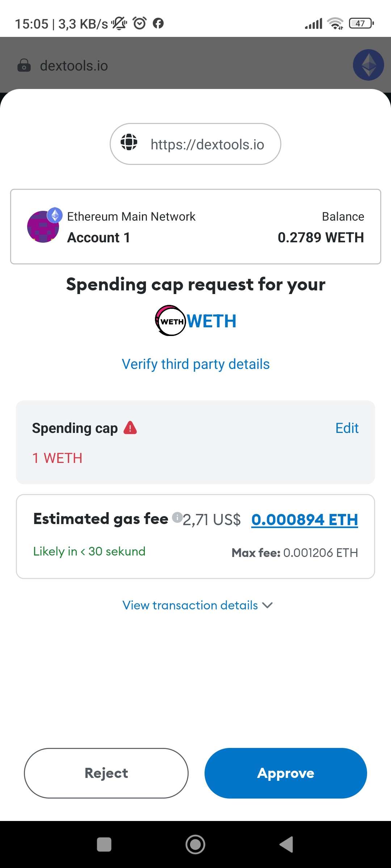
Task: Reject the spending cap request
Action: [x=106, y=773]
